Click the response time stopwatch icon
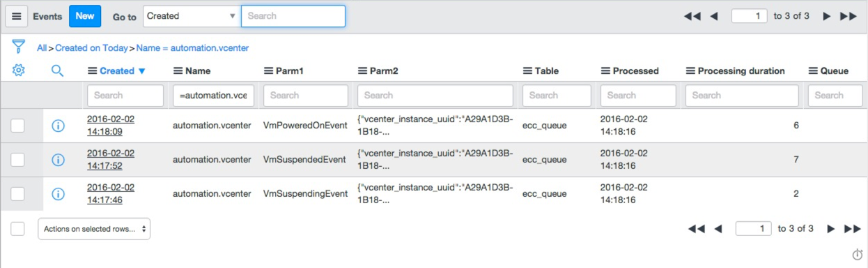The width and height of the screenshot is (868, 268). [858, 254]
